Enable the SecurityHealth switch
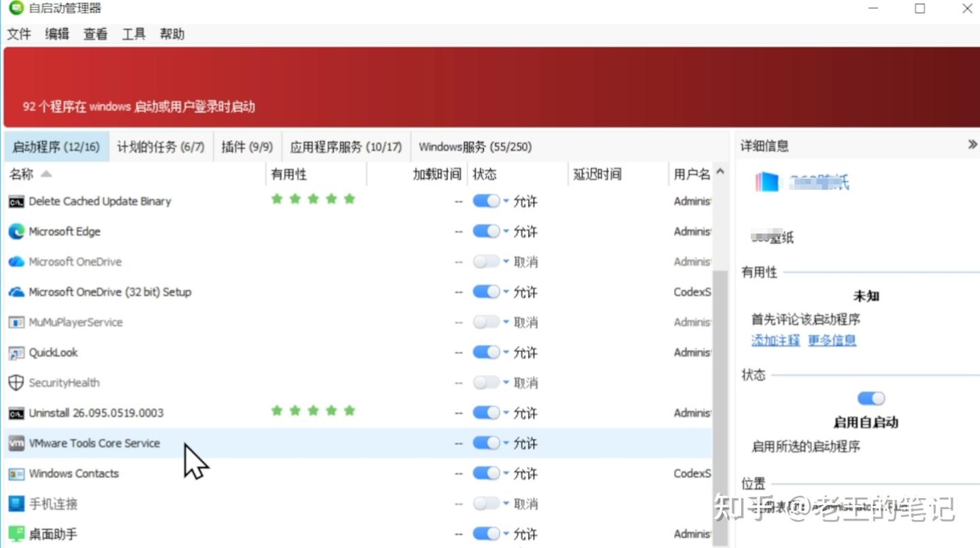The width and height of the screenshot is (980, 548). pyautogui.click(x=486, y=383)
